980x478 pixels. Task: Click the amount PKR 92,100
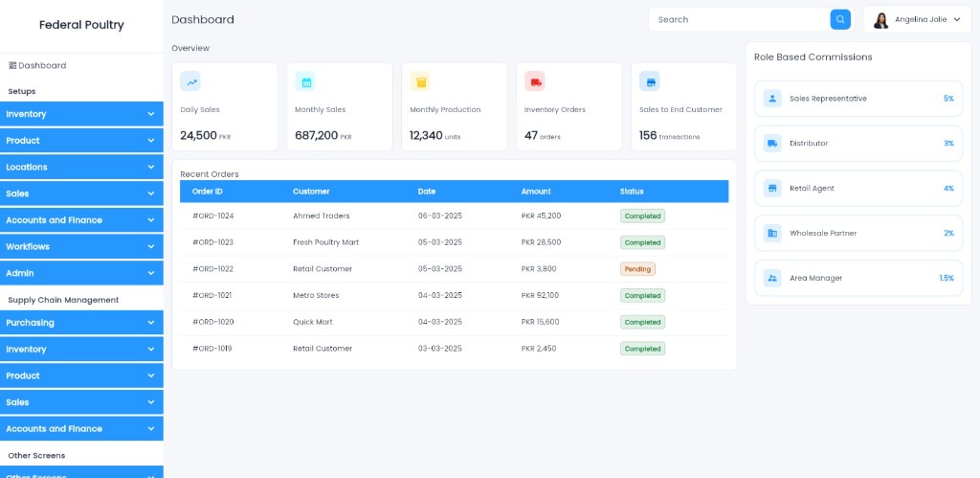click(x=540, y=295)
